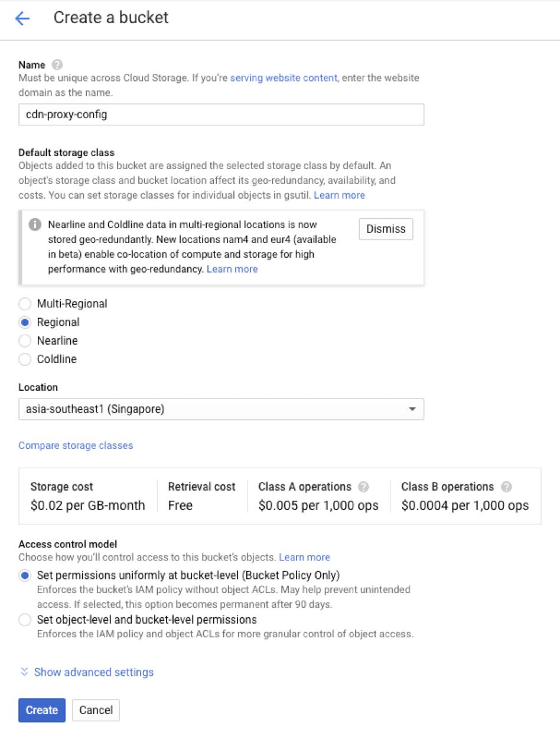Dismiss the geo-redundancy notice
The height and width of the screenshot is (739, 560).
pyautogui.click(x=386, y=229)
